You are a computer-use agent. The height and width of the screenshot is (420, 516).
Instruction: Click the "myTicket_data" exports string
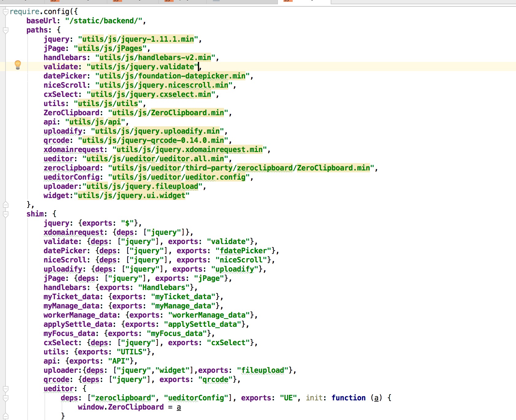[183, 297]
